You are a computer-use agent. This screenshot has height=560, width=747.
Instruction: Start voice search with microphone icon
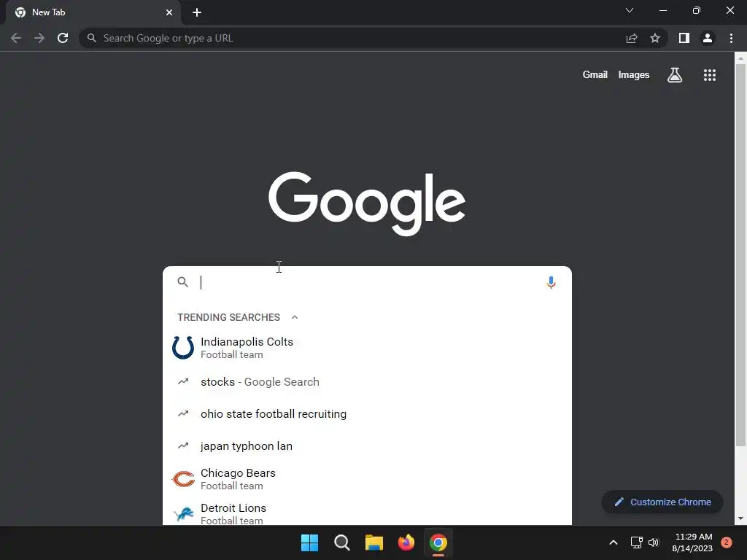(551, 282)
